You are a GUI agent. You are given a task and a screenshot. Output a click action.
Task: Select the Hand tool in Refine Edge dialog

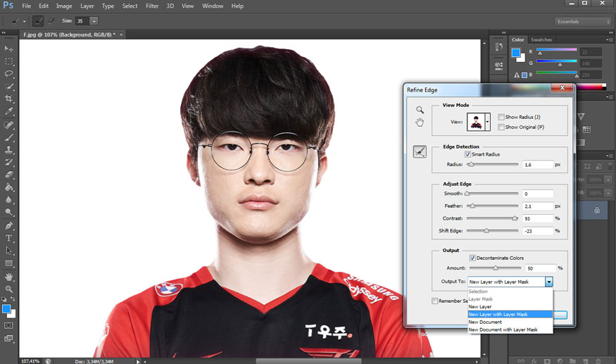[x=420, y=123]
